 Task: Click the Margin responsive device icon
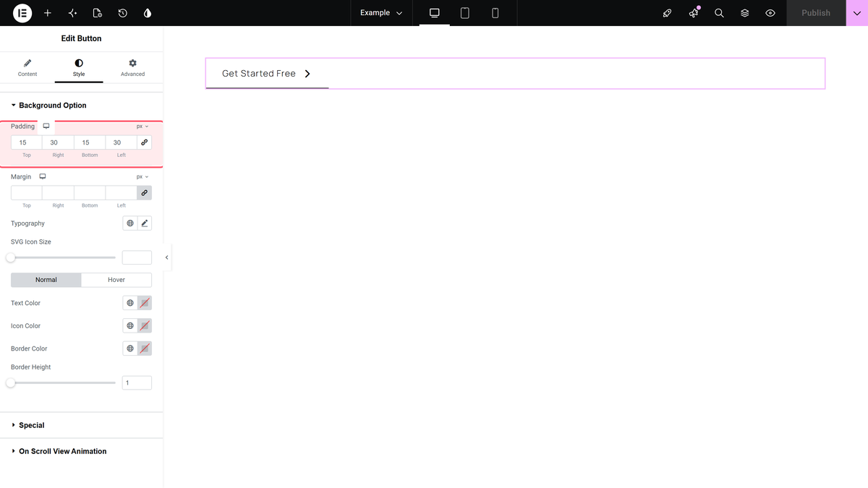point(43,176)
